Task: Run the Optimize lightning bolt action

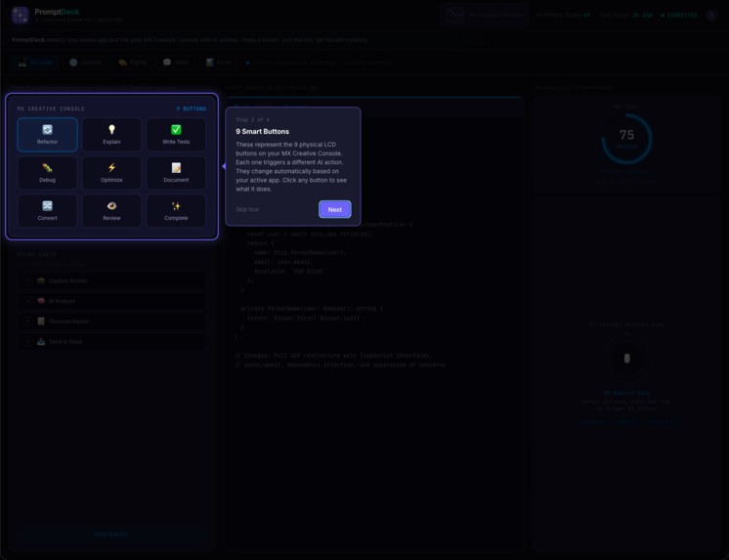Action: click(111, 173)
